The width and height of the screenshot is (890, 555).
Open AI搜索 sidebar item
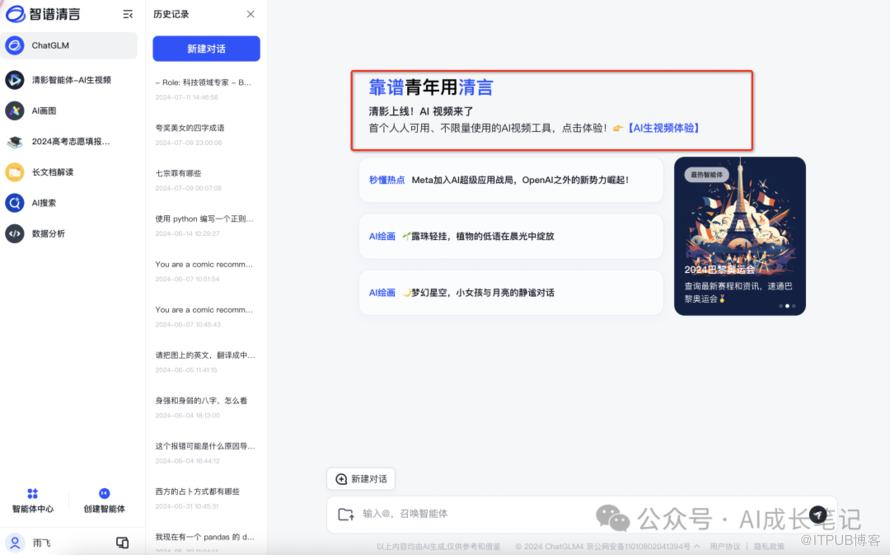point(44,203)
